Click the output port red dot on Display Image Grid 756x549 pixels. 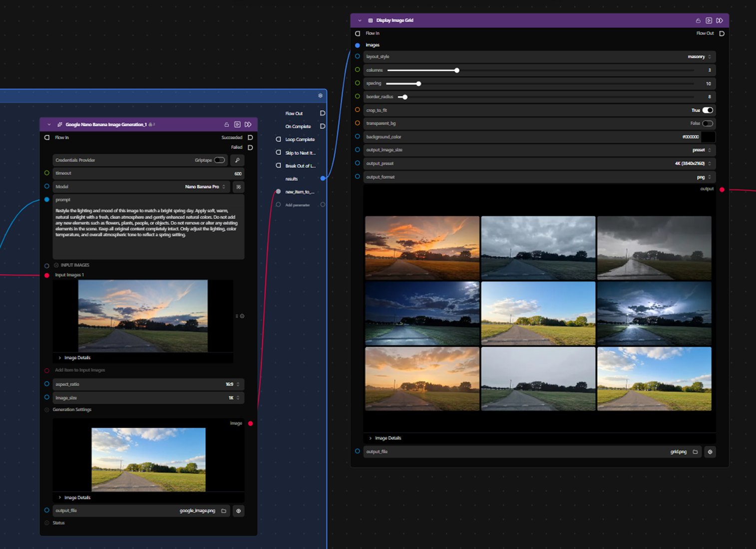pyautogui.click(x=722, y=189)
